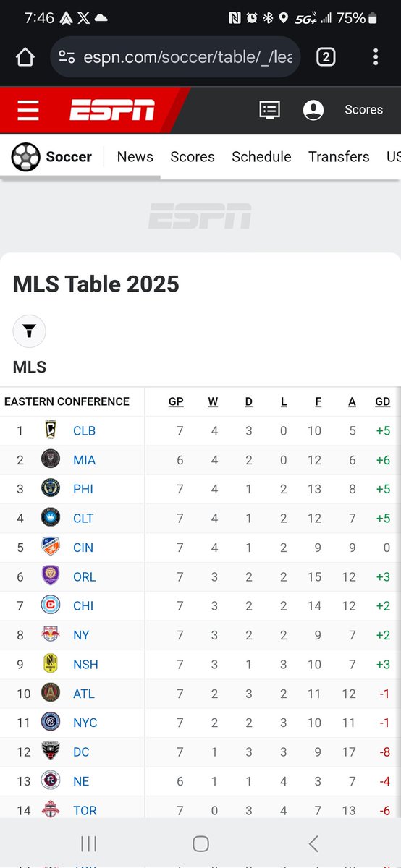The height and width of the screenshot is (868, 401).
Task: Switch to the News tab
Action: tap(135, 157)
